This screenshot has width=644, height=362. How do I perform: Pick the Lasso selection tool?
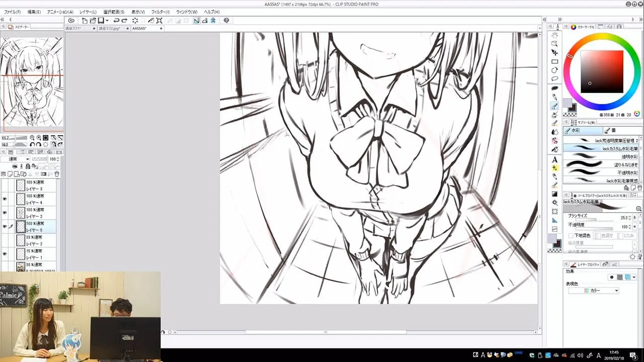[555, 78]
